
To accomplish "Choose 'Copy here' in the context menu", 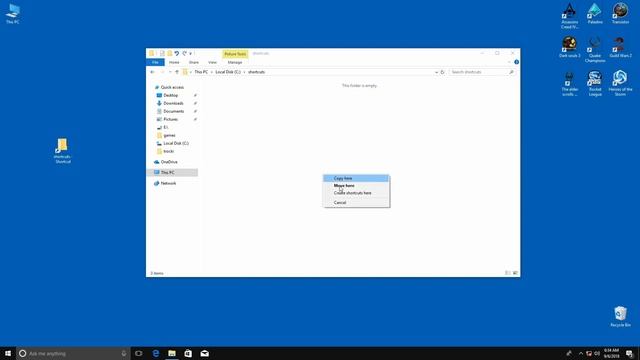I will tap(356, 178).
